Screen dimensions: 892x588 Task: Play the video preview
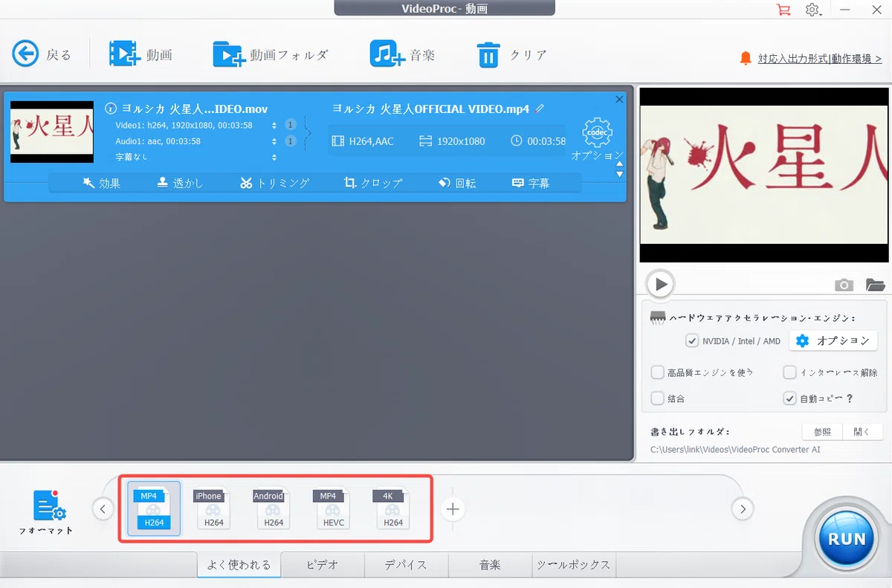(661, 283)
